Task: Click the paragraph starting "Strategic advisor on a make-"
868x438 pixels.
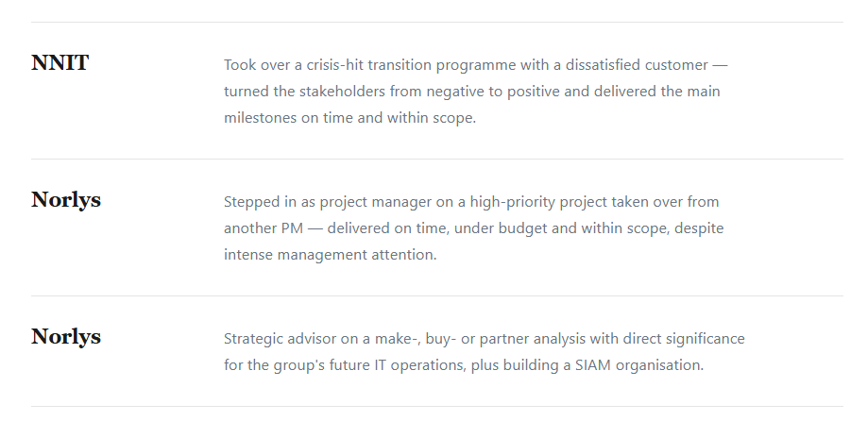Action: click(485, 352)
